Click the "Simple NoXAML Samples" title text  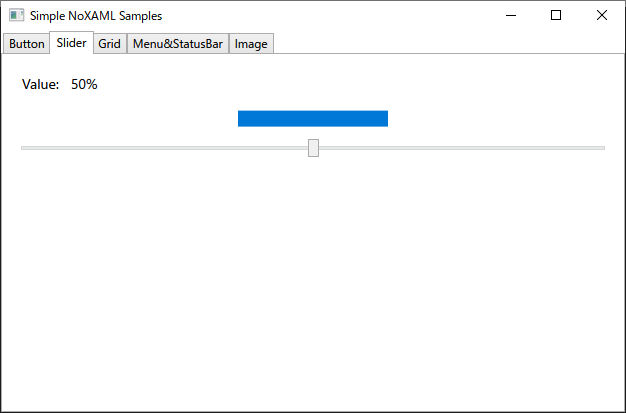point(96,16)
